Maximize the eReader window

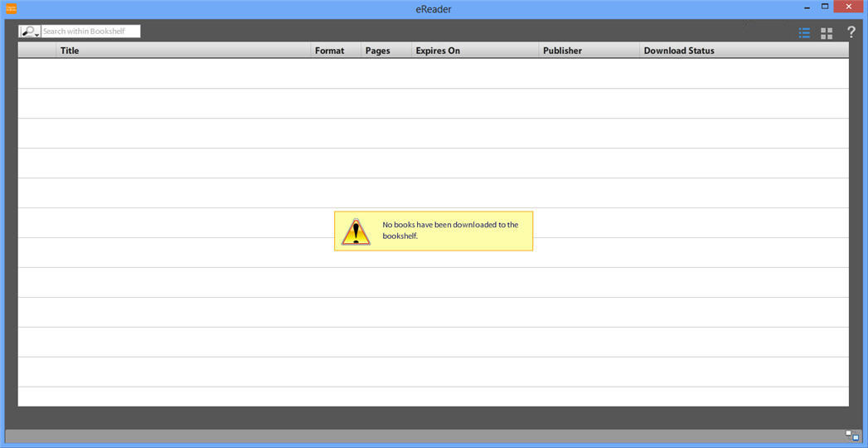(825, 7)
